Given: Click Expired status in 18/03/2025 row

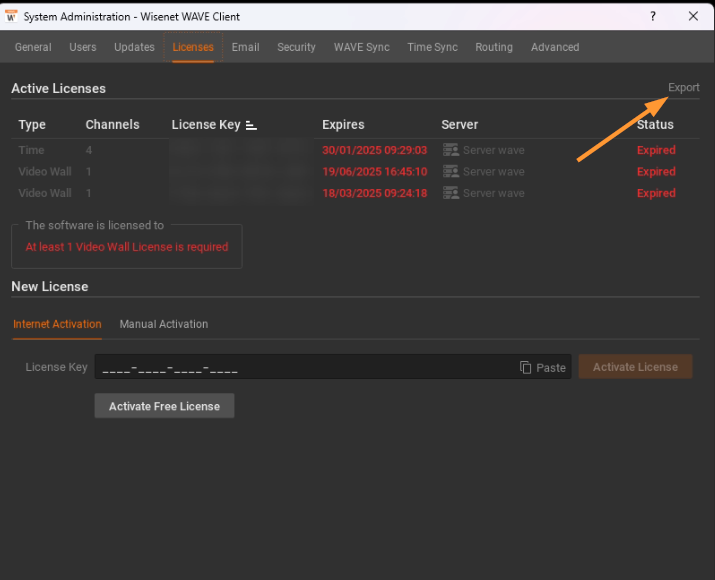Looking at the screenshot, I should click(656, 193).
